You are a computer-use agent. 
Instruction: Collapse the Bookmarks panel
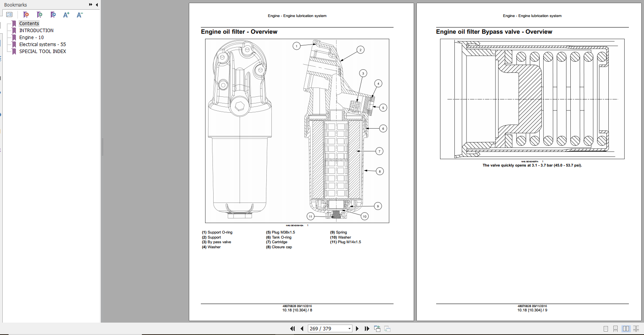coord(97,5)
